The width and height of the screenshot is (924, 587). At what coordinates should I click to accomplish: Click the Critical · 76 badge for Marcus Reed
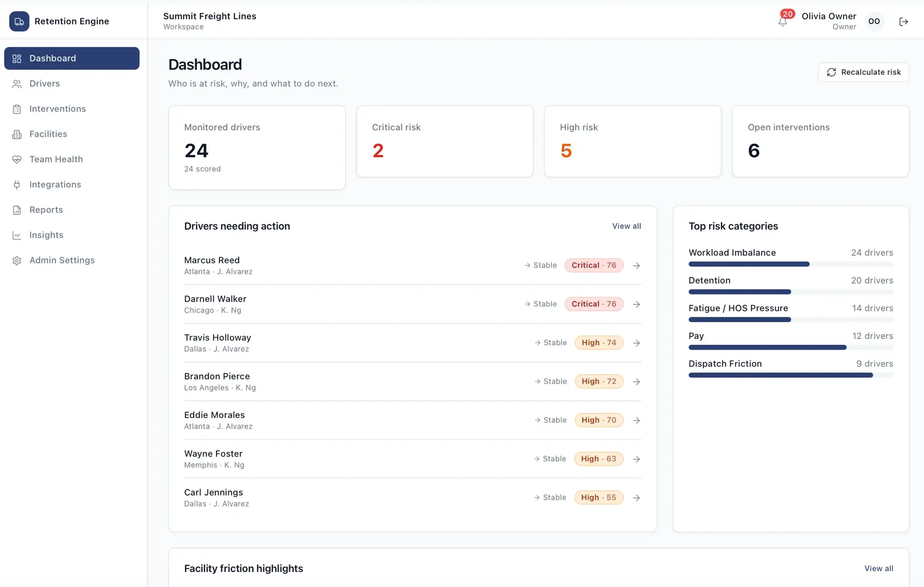click(x=594, y=265)
